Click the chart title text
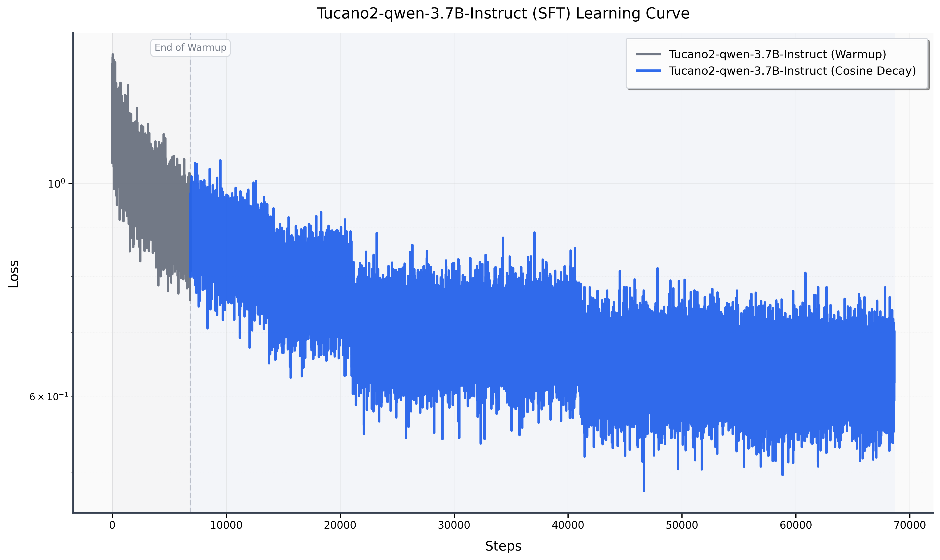This screenshot has height=560, width=940. pyautogui.click(x=503, y=14)
